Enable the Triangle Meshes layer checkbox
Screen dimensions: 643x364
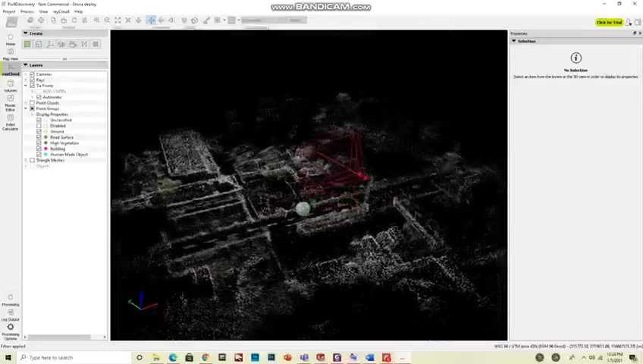[x=32, y=160]
